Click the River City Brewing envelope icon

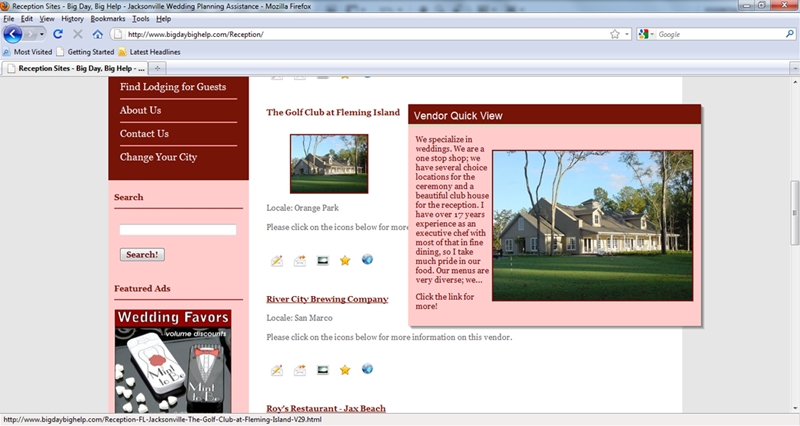[299, 370]
